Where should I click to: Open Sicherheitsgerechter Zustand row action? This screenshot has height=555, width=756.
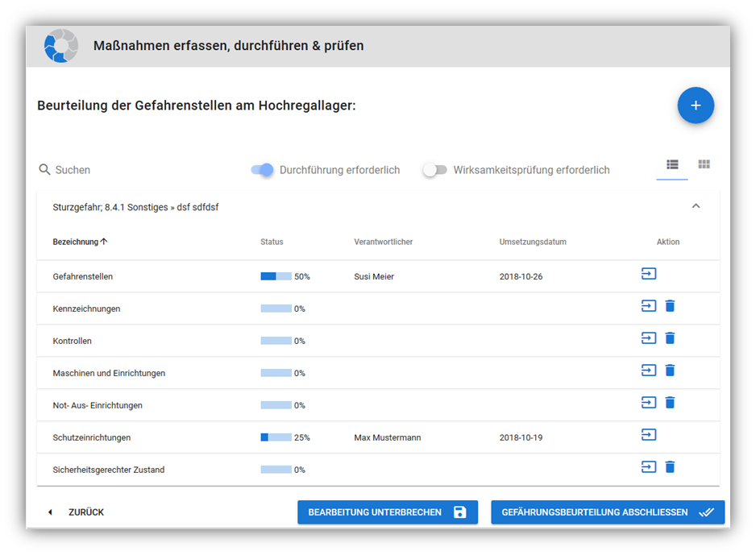point(649,467)
